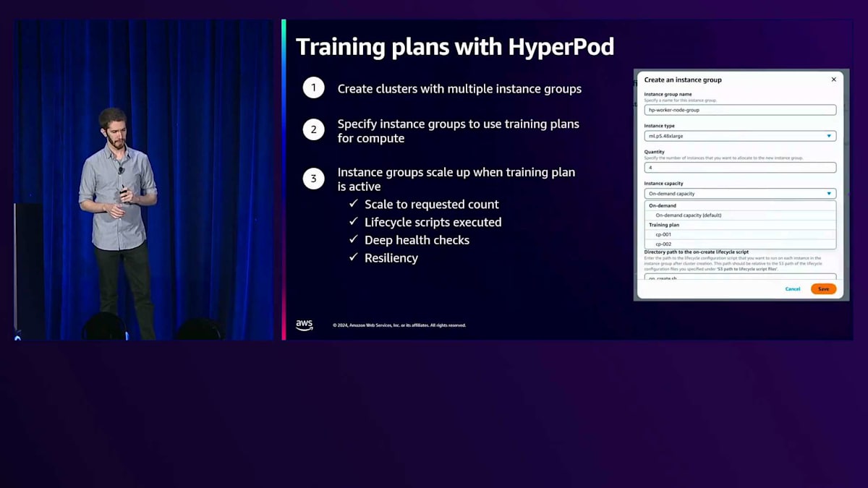
Task: Edit the Instance group name field
Action: point(740,110)
